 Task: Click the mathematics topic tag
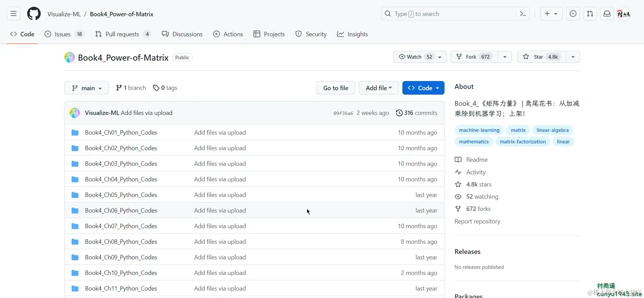point(474,142)
